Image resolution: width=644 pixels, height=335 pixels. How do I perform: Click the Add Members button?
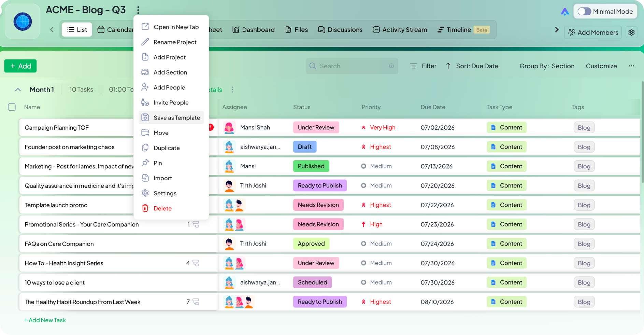click(x=593, y=32)
